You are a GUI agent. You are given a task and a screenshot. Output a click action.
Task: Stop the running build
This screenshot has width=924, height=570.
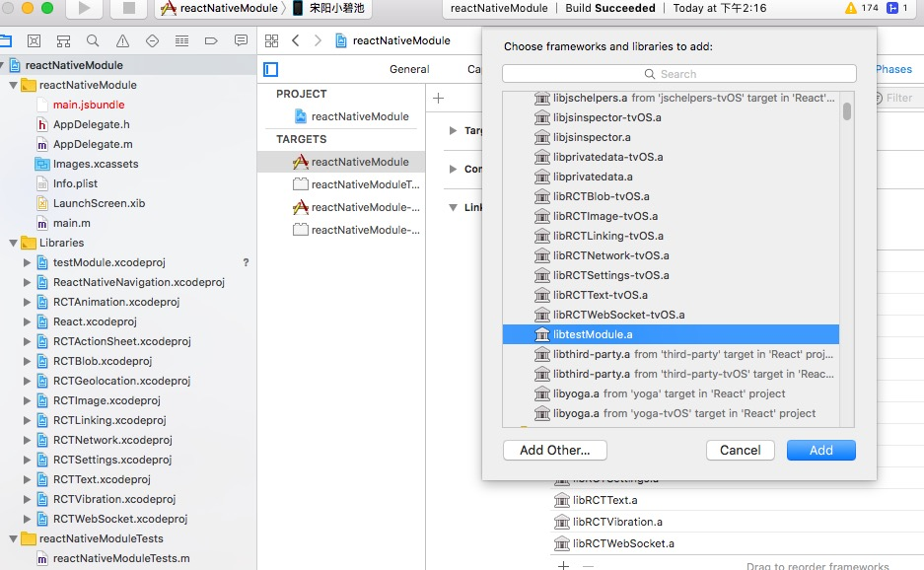128,8
